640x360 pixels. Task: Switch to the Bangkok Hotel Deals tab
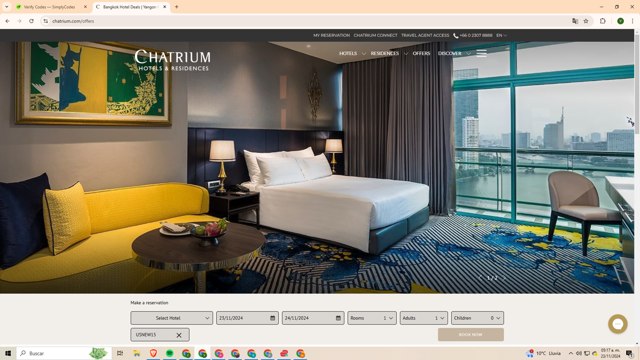pyautogui.click(x=131, y=7)
